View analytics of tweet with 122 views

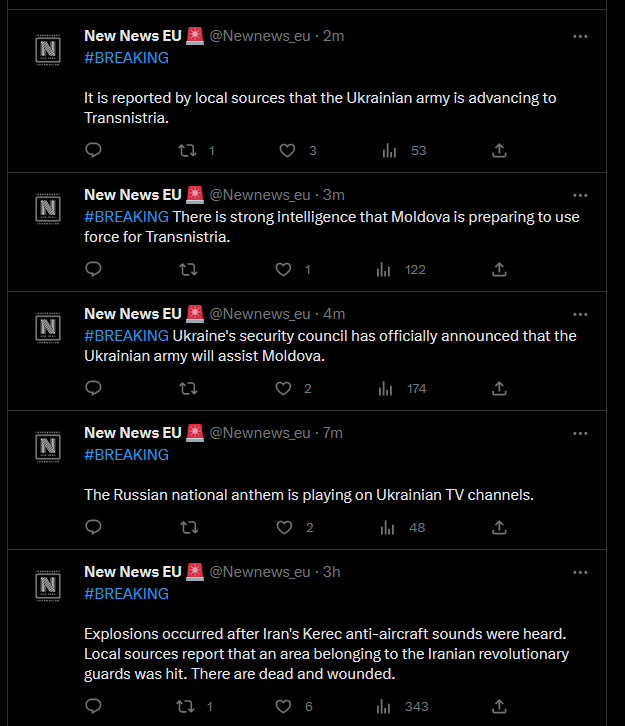383,269
